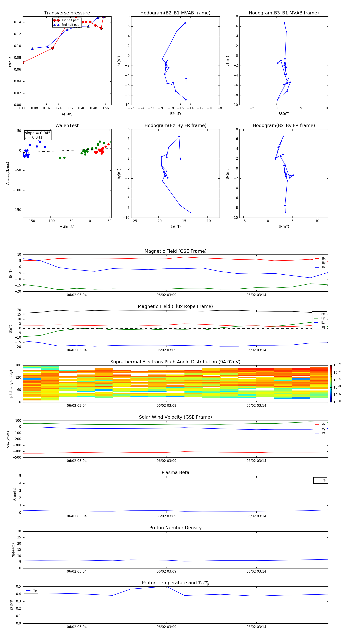Click the 'Plasma Beta' plot title
The image size is (351, 644).
tap(175, 472)
